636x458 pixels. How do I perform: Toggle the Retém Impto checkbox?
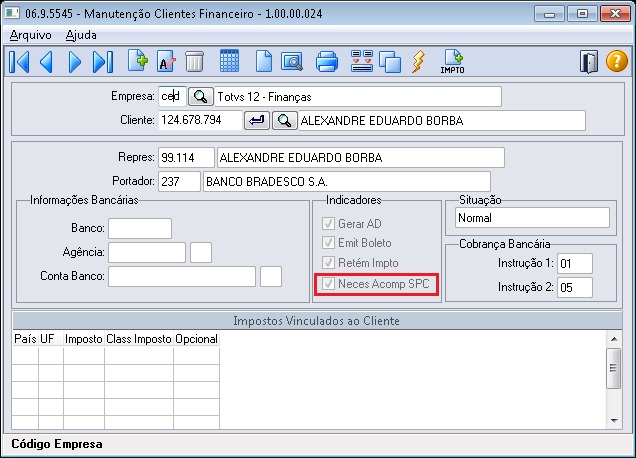coord(328,262)
